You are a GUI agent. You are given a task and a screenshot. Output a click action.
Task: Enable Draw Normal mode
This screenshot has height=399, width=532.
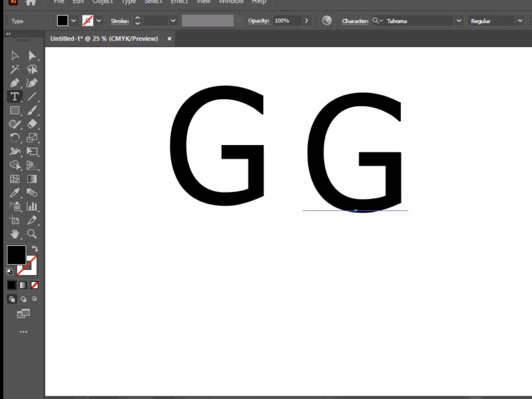coord(12,299)
